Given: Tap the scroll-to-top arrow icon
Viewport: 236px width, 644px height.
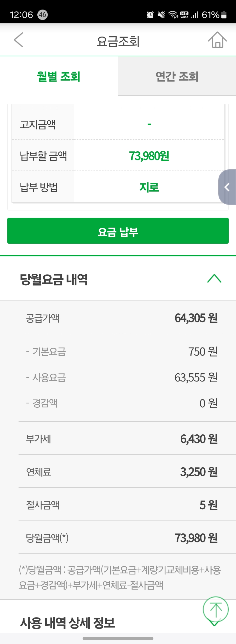Looking at the screenshot, I should pyautogui.click(x=215, y=609).
